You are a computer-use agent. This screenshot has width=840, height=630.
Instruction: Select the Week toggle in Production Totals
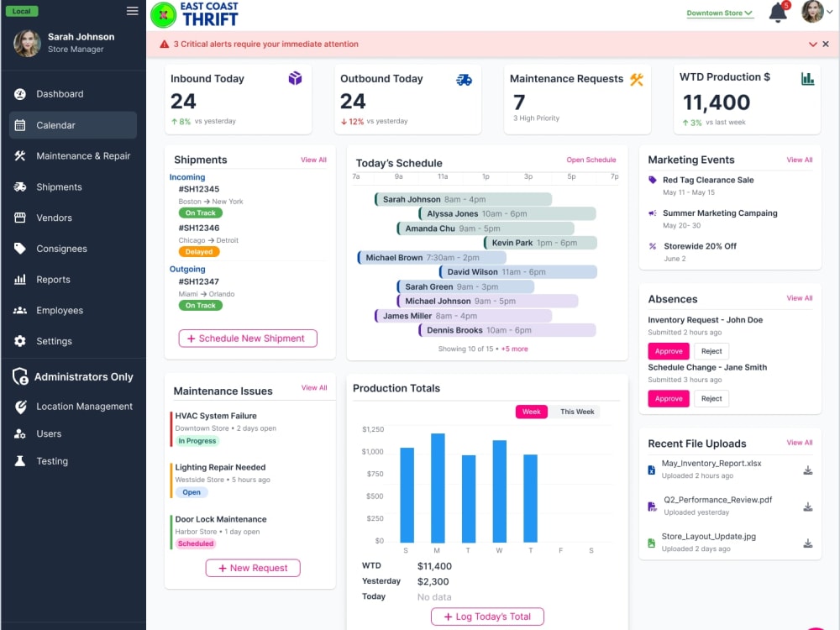pyautogui.click(x=531, y=412)
